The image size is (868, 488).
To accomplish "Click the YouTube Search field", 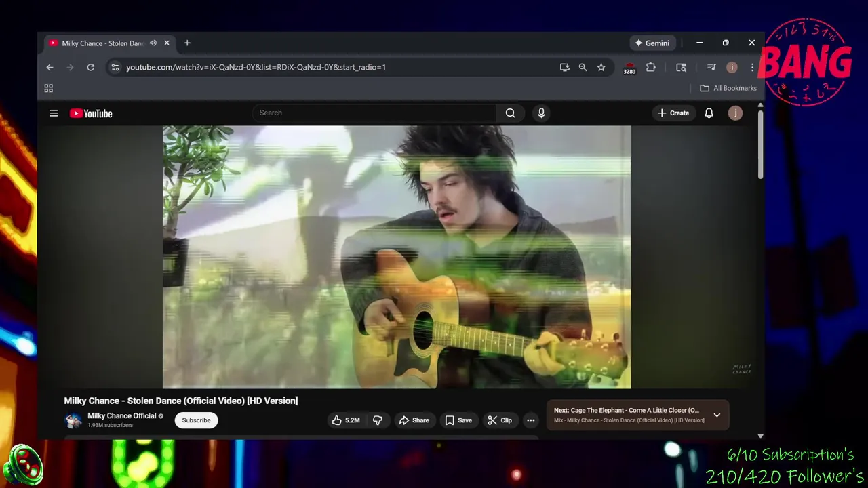I will click(374, 113).
